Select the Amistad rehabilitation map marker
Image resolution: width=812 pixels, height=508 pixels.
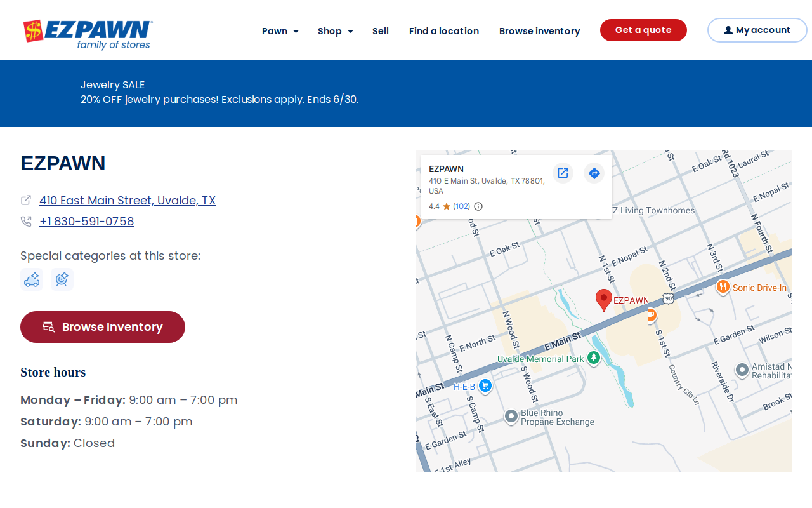point(742,370)
